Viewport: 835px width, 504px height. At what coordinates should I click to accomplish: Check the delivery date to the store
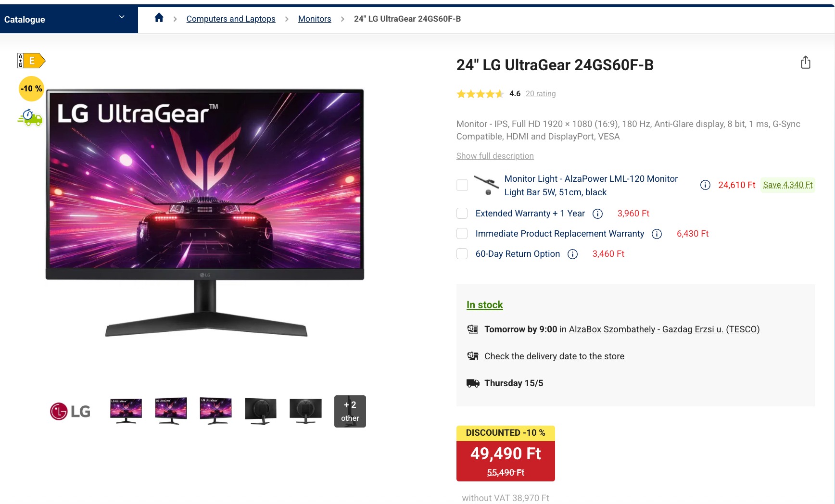coord(554,356)
